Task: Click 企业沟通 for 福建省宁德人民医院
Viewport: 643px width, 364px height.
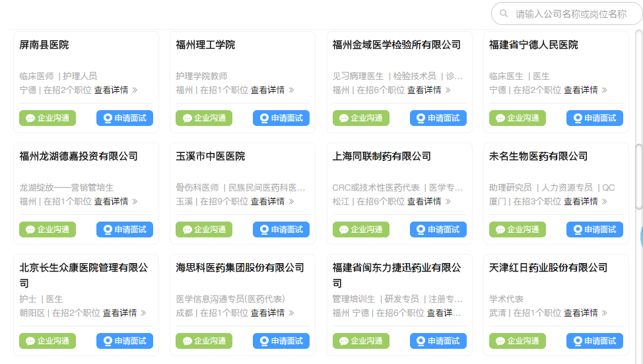Action: [x=518, y=118]
